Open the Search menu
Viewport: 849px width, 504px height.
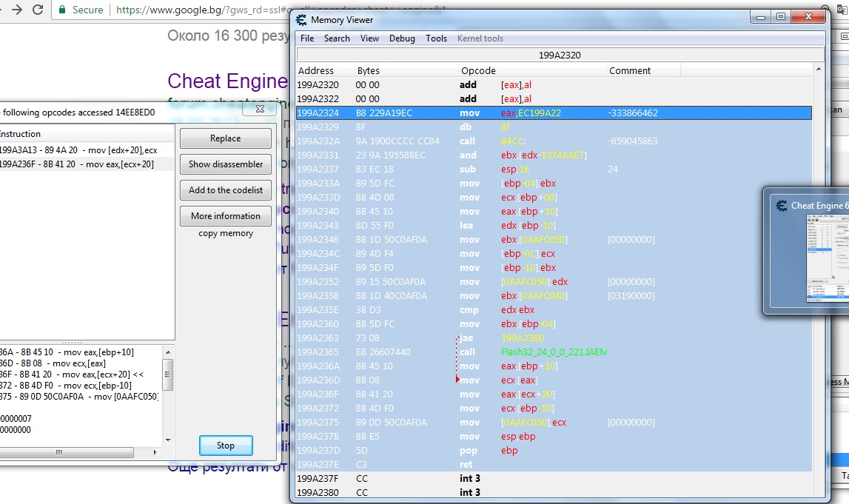(337, 38)
